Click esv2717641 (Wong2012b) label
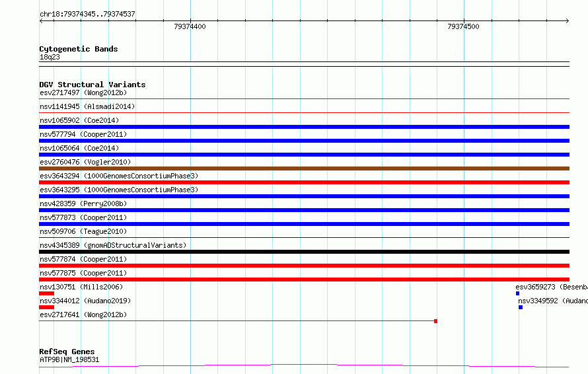Image resolution: width=588 pixels, height=374 pixels. (x=83, y=315)
